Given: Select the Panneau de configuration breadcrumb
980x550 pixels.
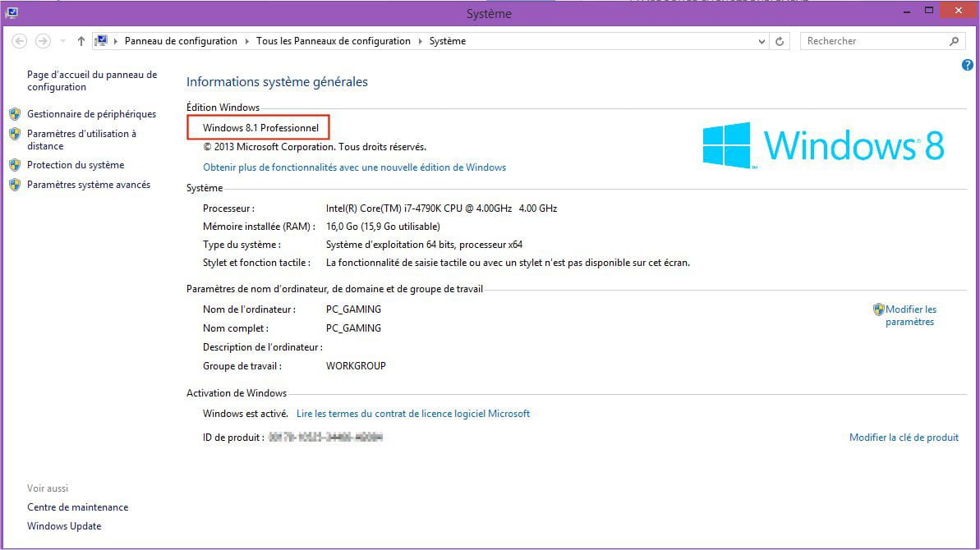Looking at the screenshot, I should 181,41.
